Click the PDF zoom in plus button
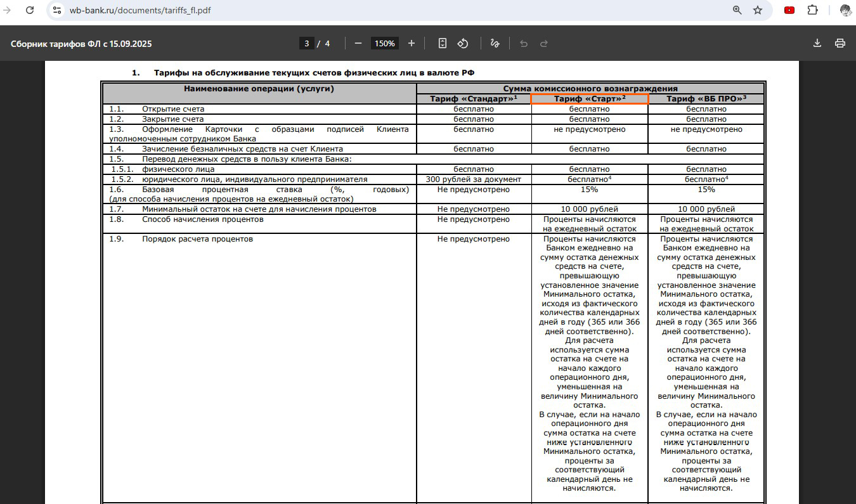Viewport: 856px width, 504px height. [412, 43]
